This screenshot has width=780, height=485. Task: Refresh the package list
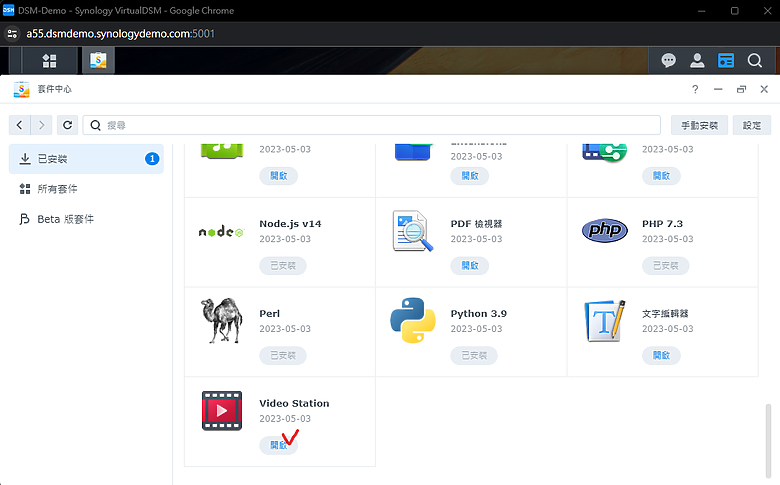pos(67,125)
